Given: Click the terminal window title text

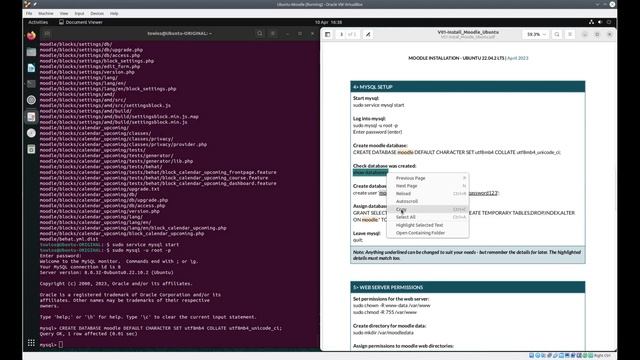Looking at the screenshot, I should coord(179,33).
